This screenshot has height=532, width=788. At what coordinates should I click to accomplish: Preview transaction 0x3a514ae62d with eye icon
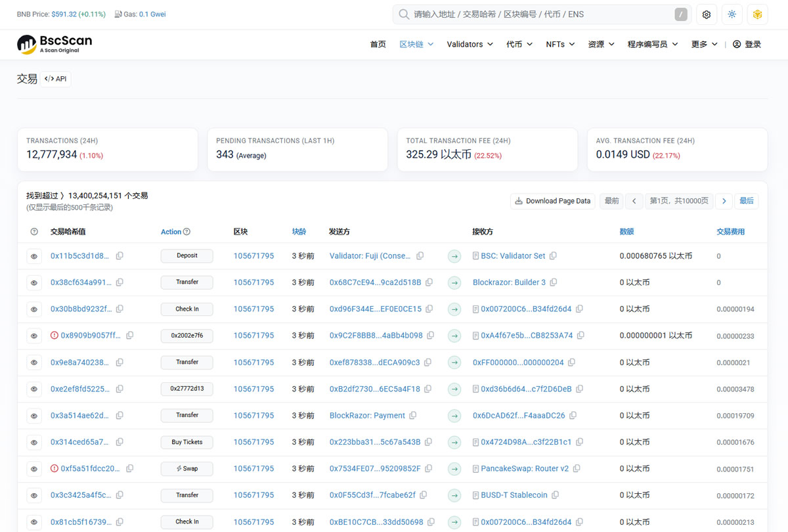(x=34, y=416)
